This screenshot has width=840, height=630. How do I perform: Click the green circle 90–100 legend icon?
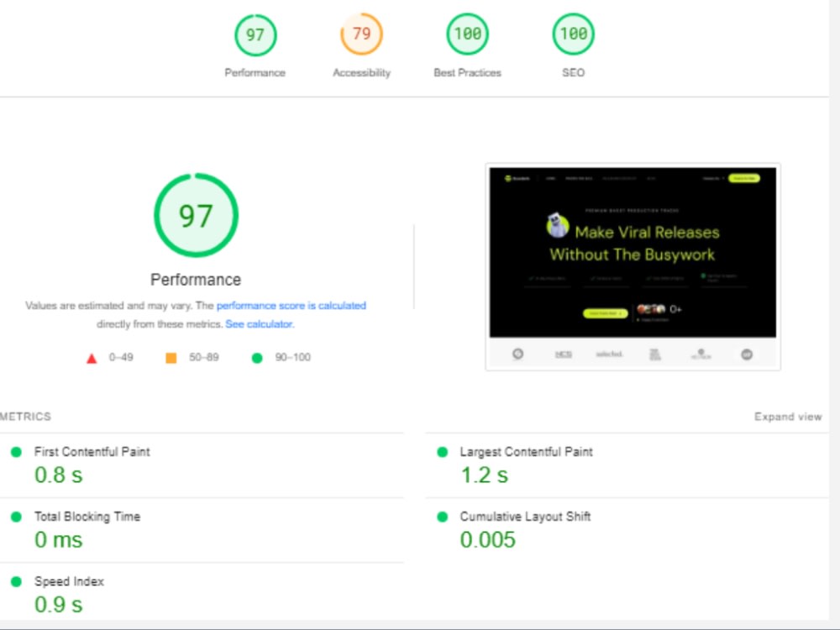[x=257, y=358]
